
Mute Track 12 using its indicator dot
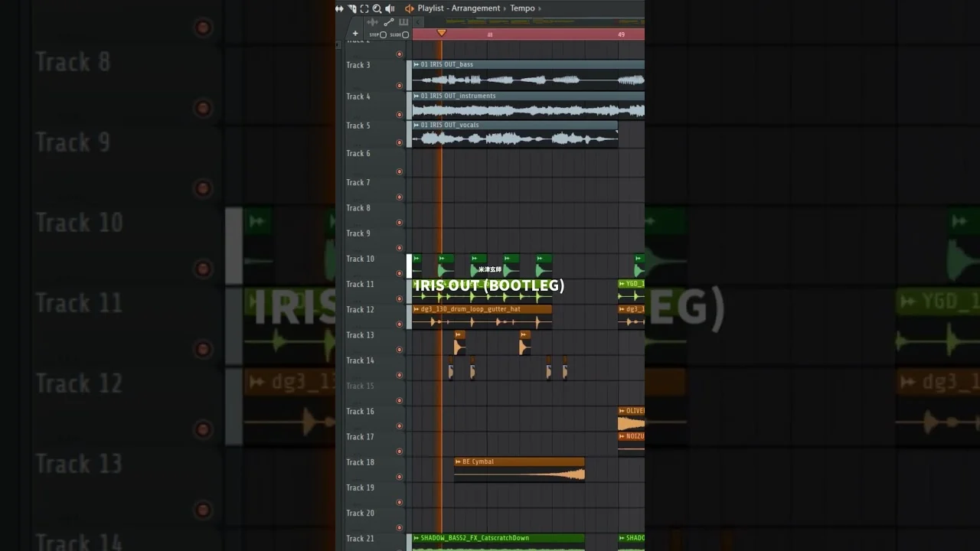point(399,324)
